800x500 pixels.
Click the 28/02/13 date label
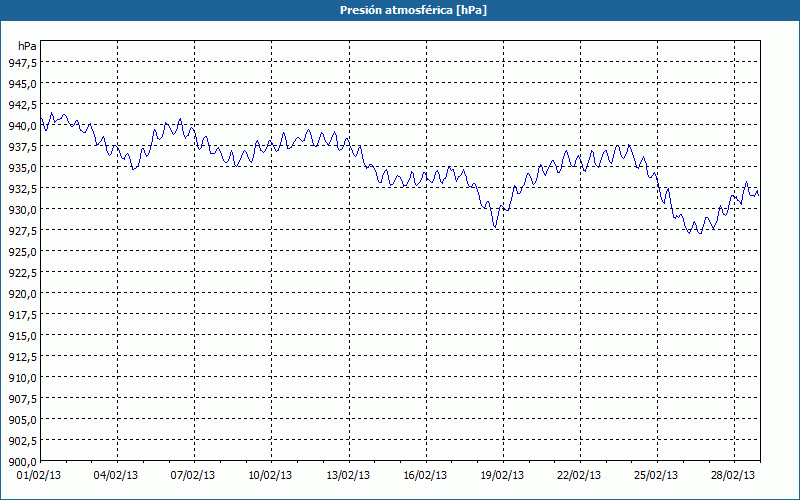point(733,475)
